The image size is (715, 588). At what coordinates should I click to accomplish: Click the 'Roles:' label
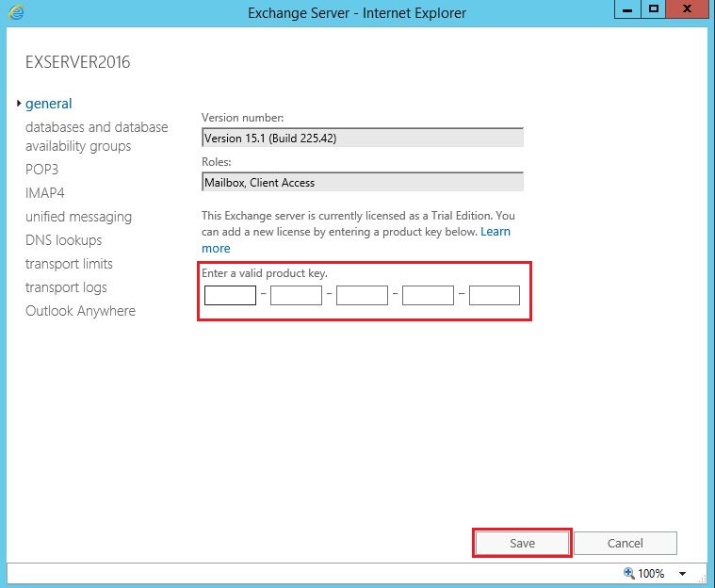pyautogui.click(x=216, y=162)
